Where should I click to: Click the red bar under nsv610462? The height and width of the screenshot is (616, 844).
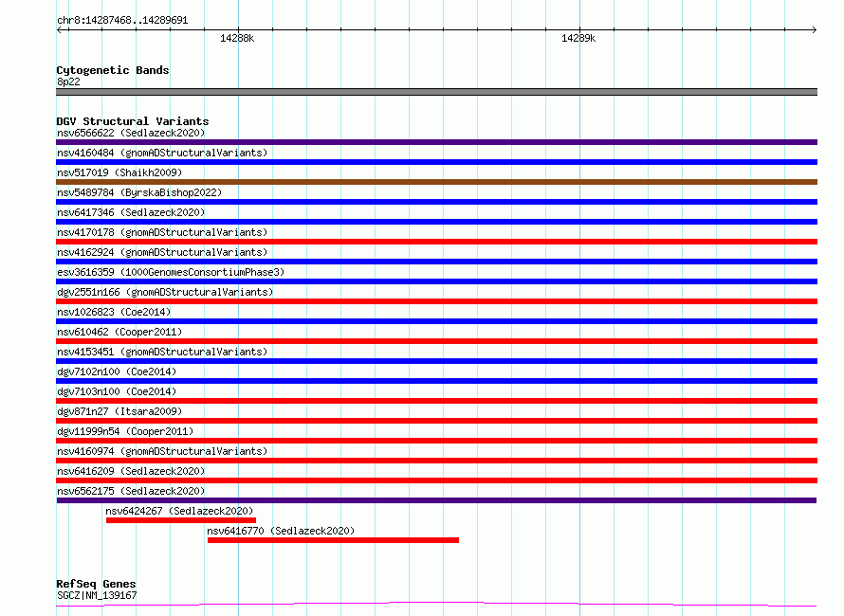436,341
